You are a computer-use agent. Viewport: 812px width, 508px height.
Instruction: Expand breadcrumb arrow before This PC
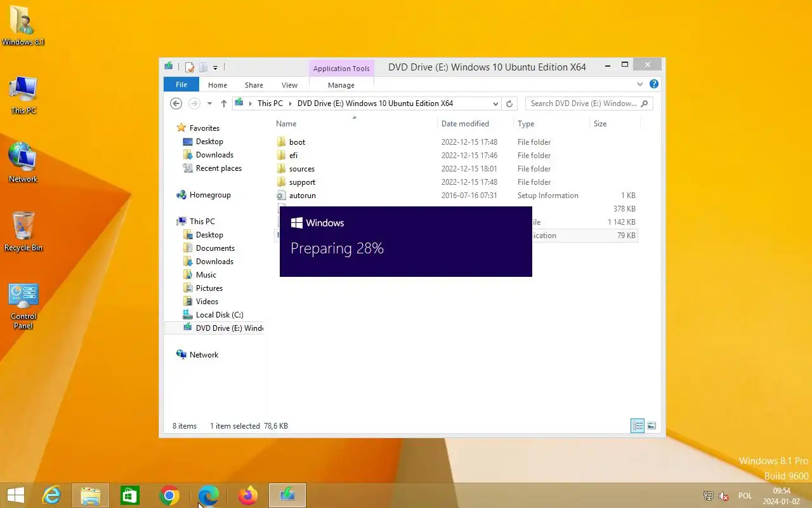point(251,104)
